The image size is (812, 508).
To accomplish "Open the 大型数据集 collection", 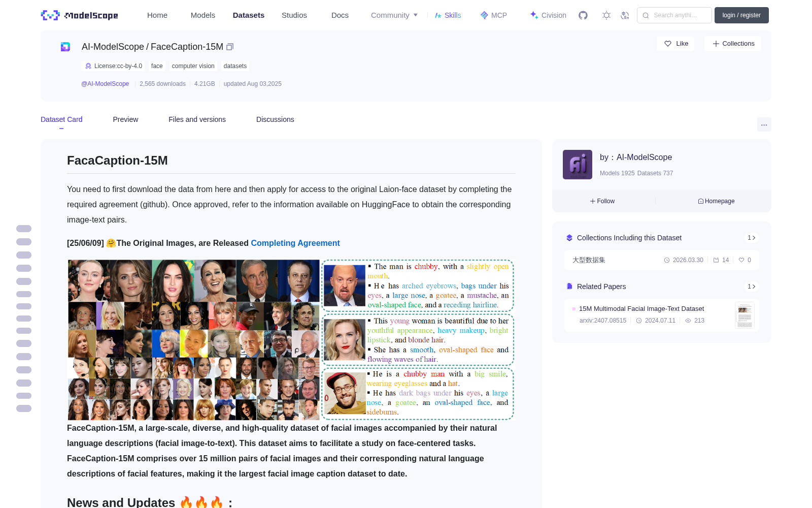I will point(662,260).
